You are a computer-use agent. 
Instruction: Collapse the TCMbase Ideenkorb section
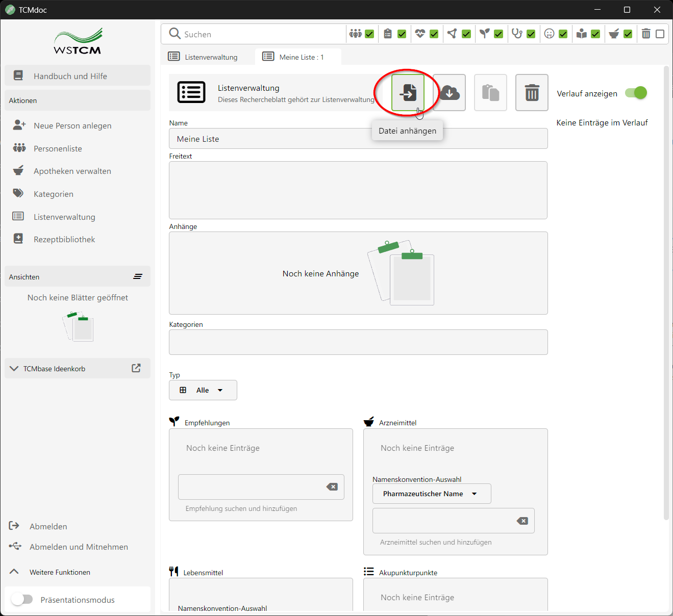[14, 368]
